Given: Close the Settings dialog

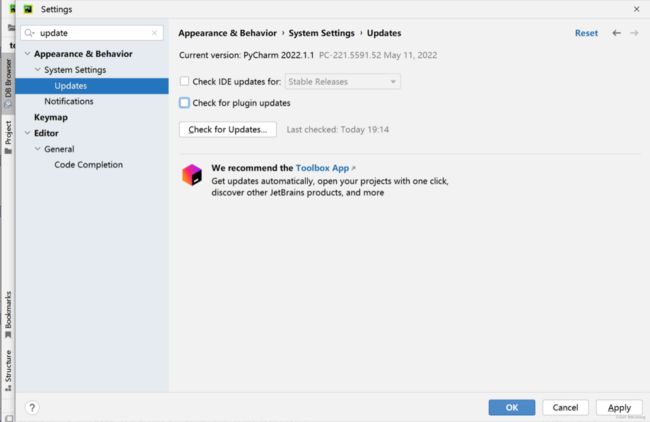Looking at the screenshot, I should tap(636, 9).
